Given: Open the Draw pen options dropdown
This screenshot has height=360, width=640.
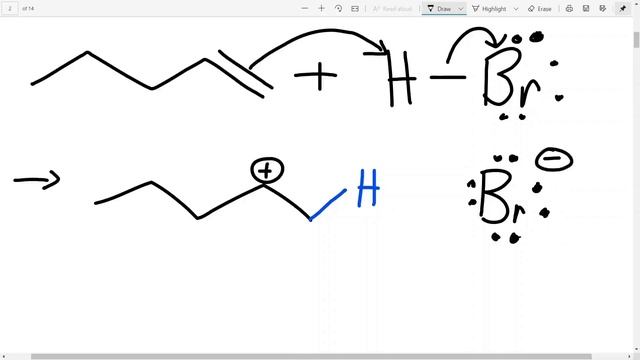Looking at the screenshot, I should pyautogui.click(x=461, y=9).
